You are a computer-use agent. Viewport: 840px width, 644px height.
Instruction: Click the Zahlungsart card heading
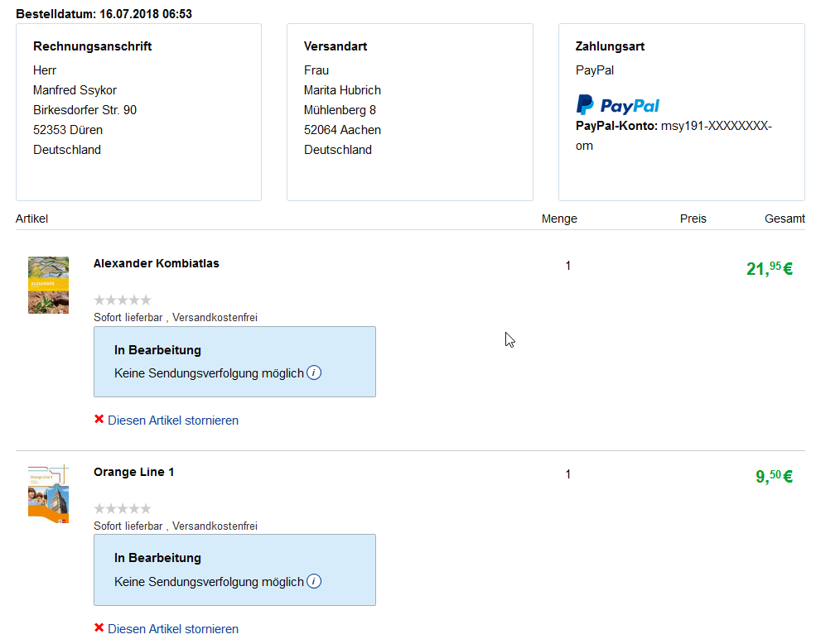(x=610, y=46)
